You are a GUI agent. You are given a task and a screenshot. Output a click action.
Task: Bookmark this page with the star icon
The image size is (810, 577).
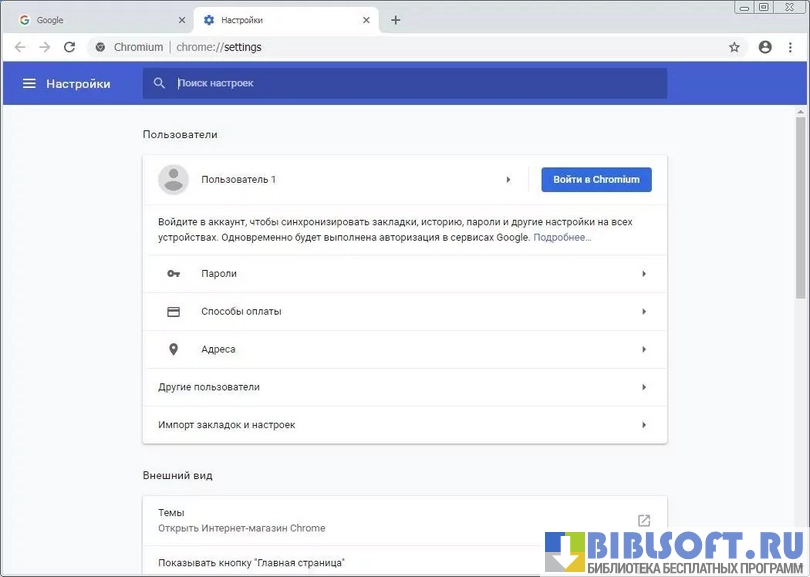(734, 47)
